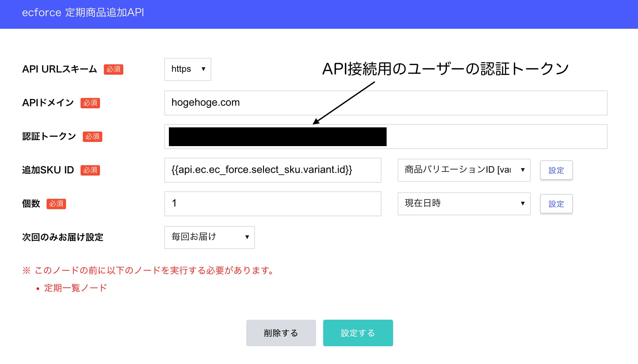Viewport: 638px width, 364px height.
Task: Click the API接続用のユーザーの認証トークン annotation text
Action: coord(445,68)
